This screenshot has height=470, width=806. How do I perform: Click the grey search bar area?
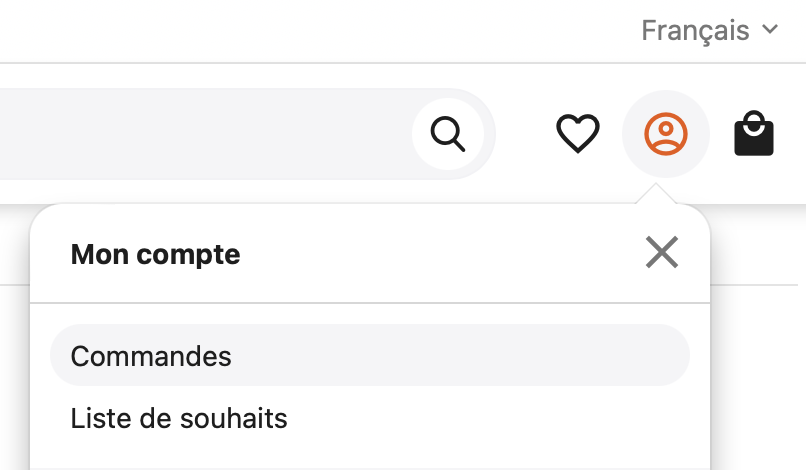206,134
